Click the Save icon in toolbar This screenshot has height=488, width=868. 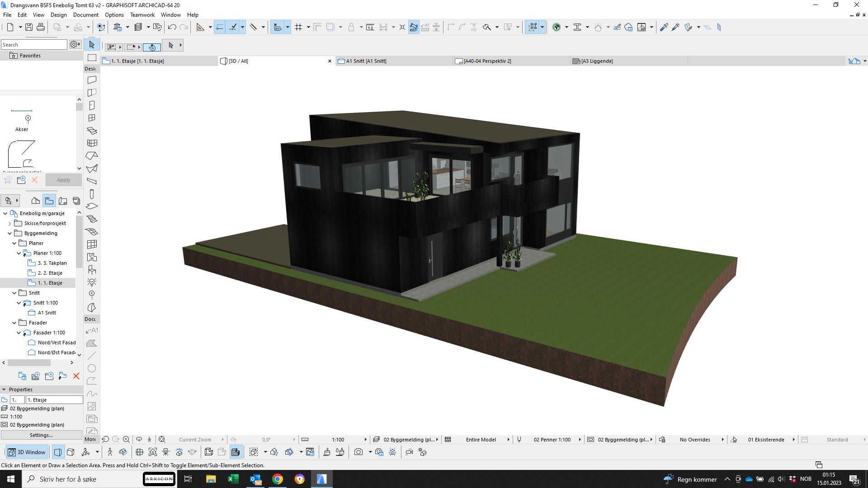pos(28,27)
